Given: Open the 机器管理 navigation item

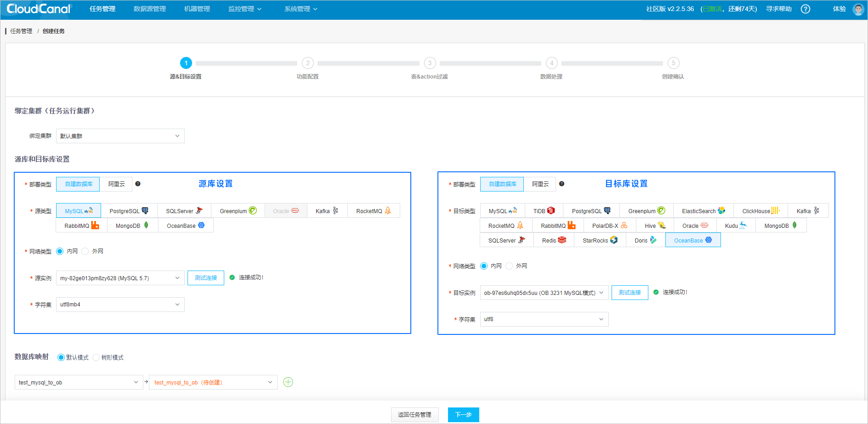Looking at the screenshot, I should pyautogui.click(x=196, y=8).
